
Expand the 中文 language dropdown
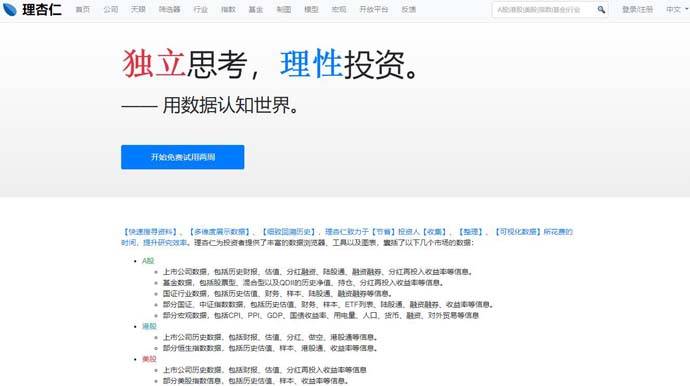[677, 9]
